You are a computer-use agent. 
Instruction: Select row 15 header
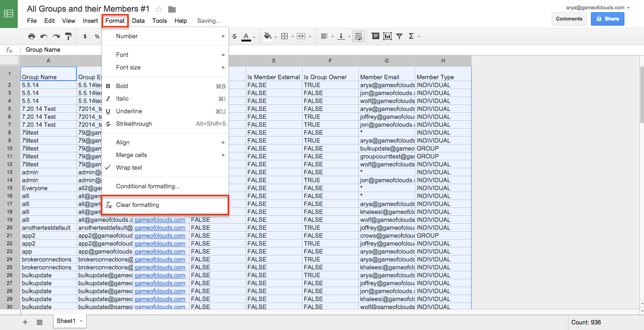9,188
